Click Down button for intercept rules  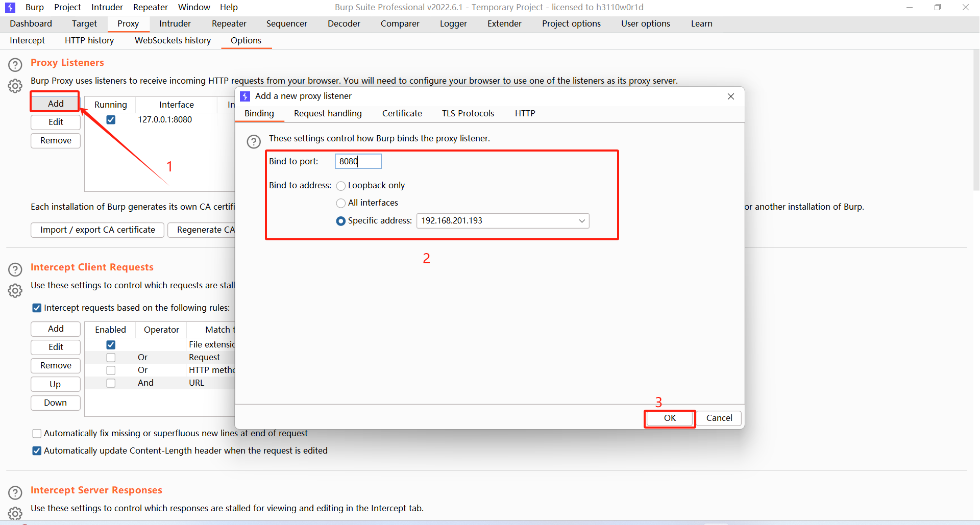coord(56,403)
